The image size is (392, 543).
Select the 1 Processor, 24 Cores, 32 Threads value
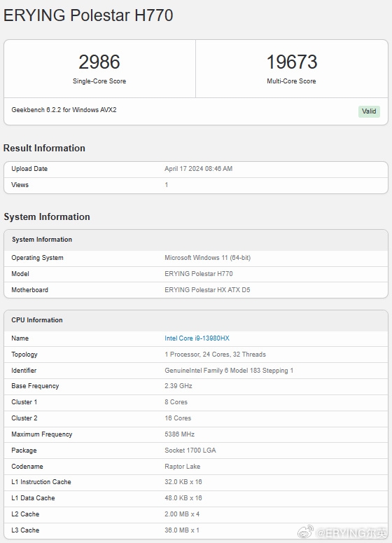coord(215,355)
